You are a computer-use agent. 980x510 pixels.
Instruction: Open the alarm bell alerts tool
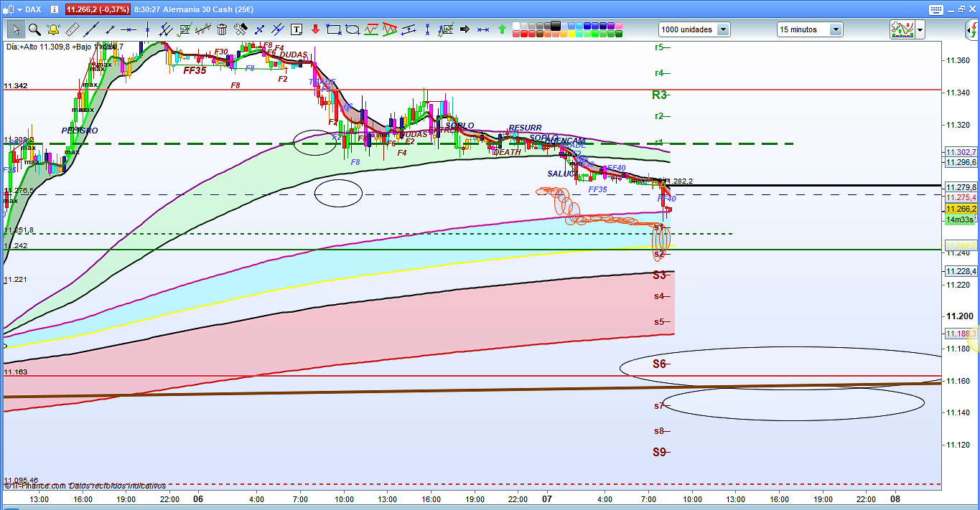pos(52,29)
